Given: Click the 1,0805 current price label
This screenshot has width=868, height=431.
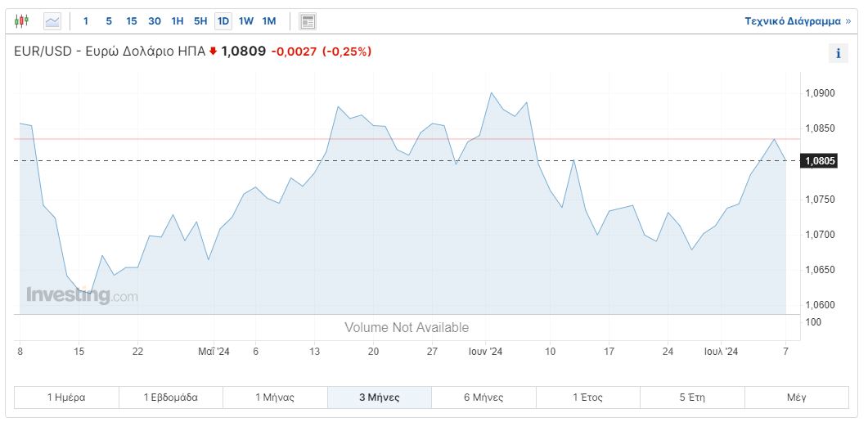Looking at the screenshot, I should 821,161.
